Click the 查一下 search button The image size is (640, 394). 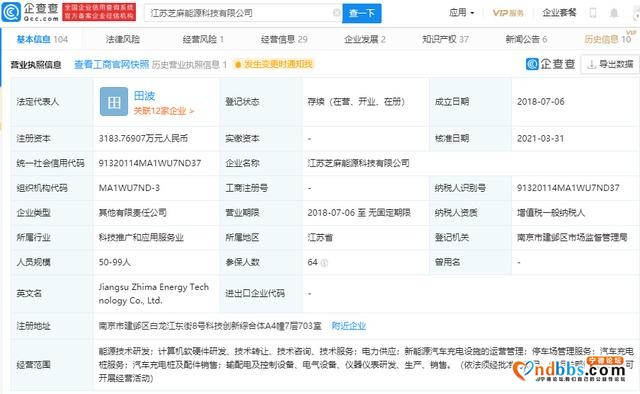tap(362, 13)
